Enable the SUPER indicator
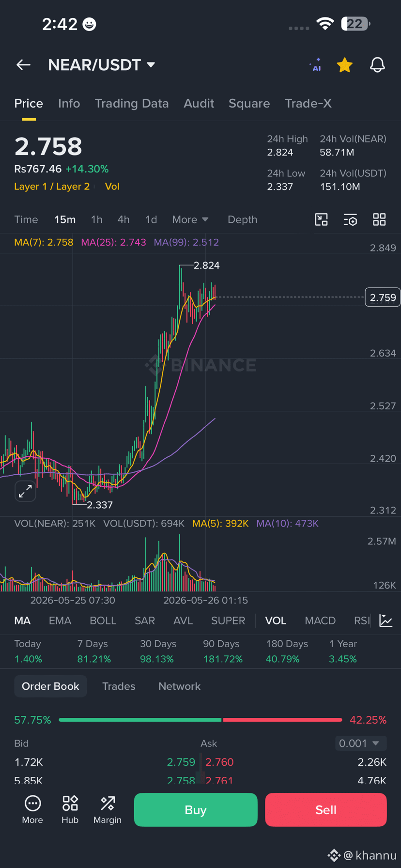401x868 pixels. (x=228, y=620)
